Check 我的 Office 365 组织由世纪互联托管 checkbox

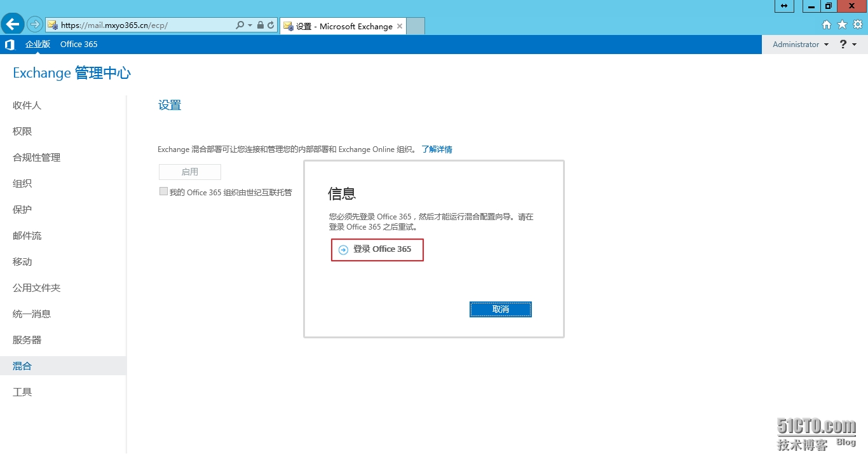[x=164, y=191]
